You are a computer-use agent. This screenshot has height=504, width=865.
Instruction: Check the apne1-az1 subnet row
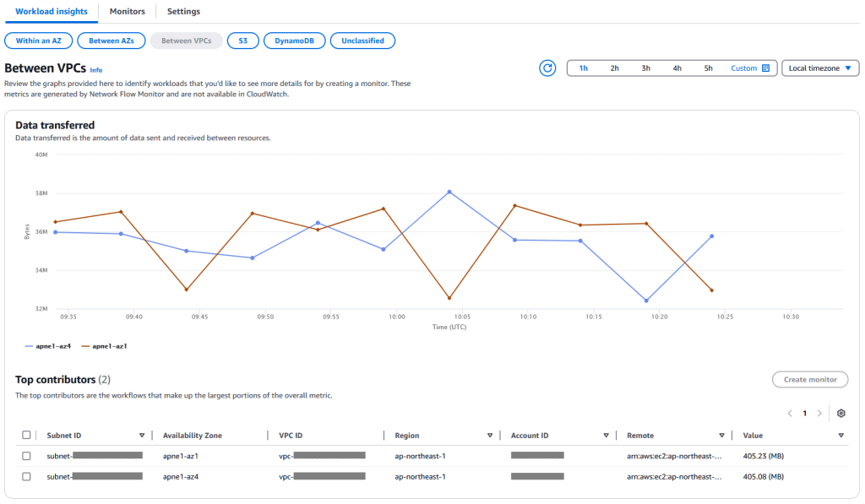[x=26, y=455]
